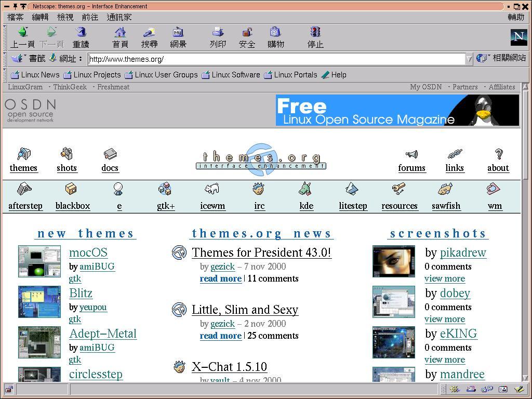Open the Composer icon in the status bar
The width and height of the screenshot is (532, 399).
point(519,389)
